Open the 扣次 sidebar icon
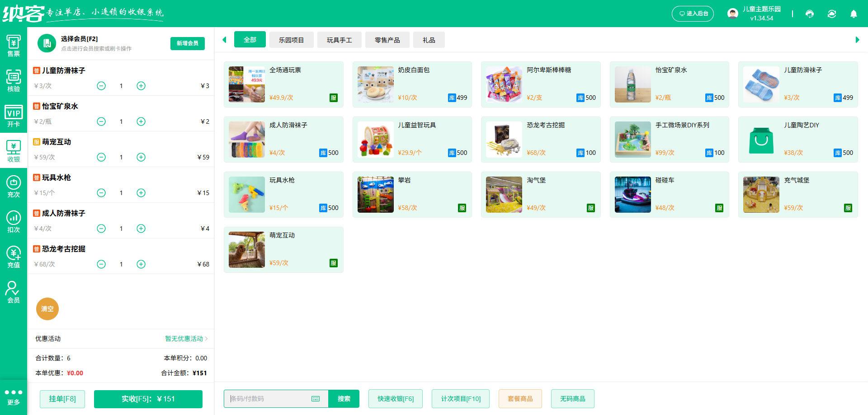Screen dimensions: 868x415 pos(14,222)
